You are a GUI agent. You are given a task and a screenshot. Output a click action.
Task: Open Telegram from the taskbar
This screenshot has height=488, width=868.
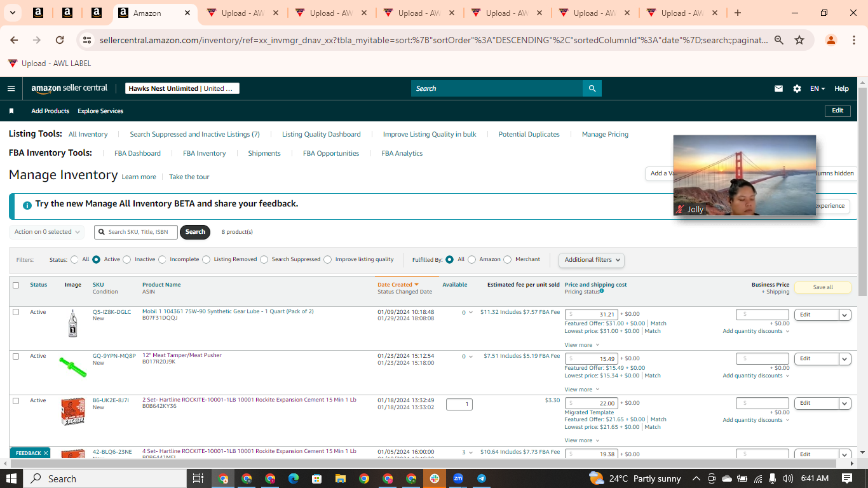point(482,478)
